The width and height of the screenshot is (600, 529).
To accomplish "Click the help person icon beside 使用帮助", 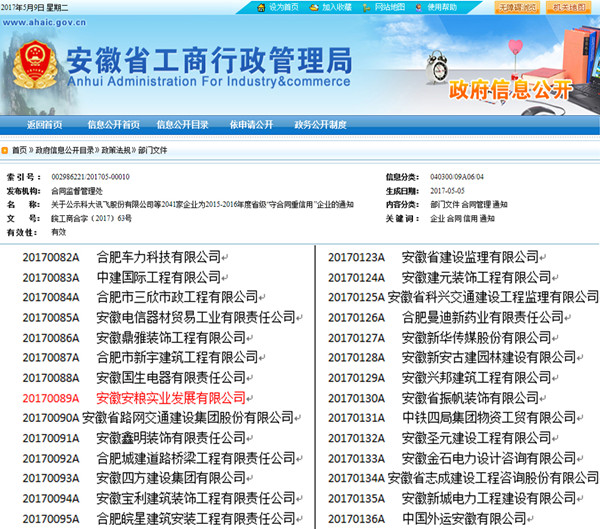I will (x=419, y=8).
